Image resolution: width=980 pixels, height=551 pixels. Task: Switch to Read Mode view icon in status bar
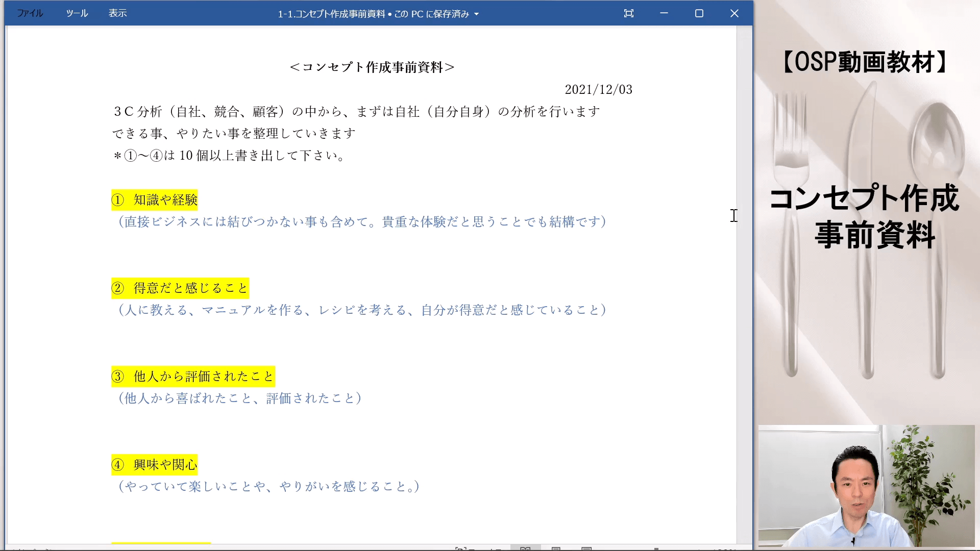[525, 548]
